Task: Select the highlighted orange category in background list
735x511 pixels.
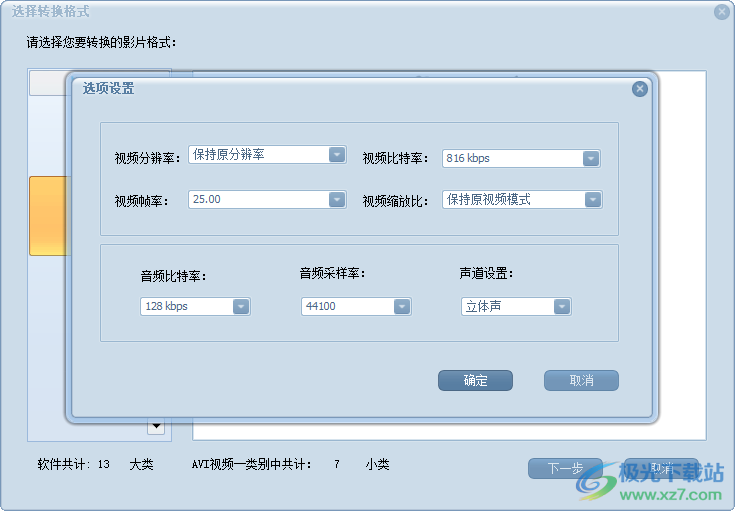Action: [49, 216]
